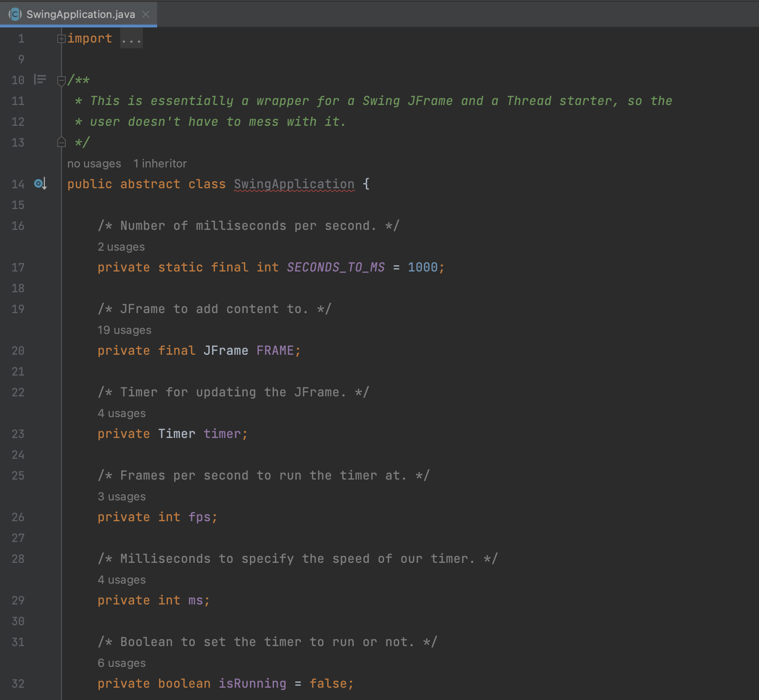759x700 pixels.
Task: Click the no usages hint above SwingApplication
Action: pos(94,163)
